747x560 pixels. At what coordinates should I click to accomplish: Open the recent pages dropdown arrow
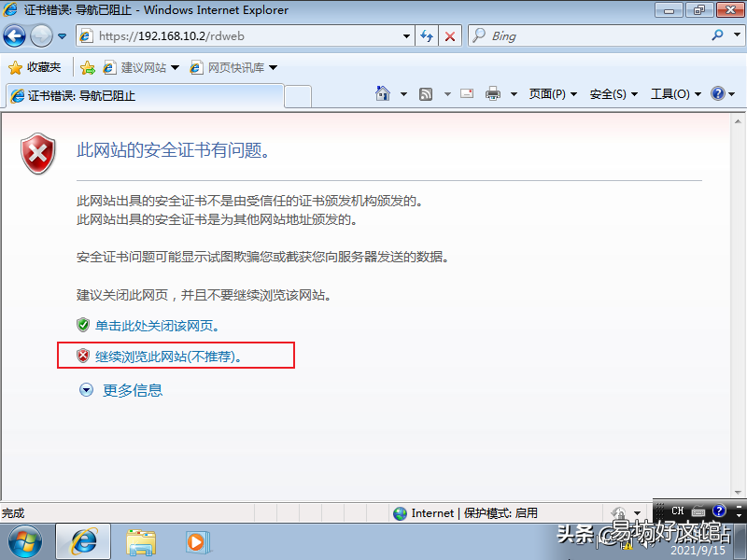pyautogui.click(x=62, y=36)
